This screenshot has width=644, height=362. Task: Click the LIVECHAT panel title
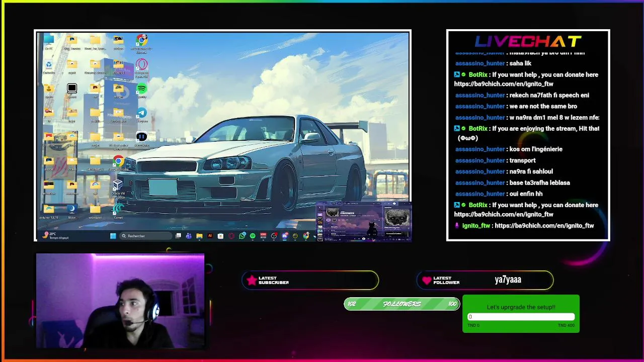point(528,41)
